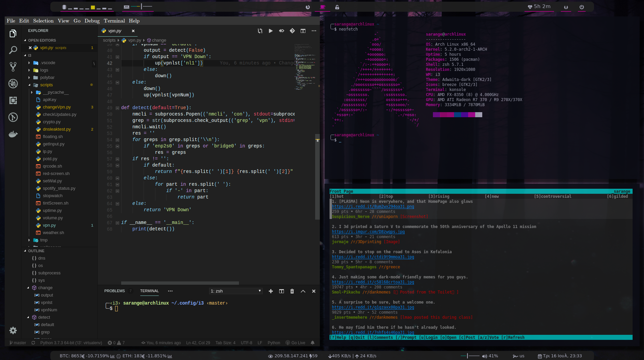Click the master branch in status bar
The image size is (644, 360).
[18, 343]
